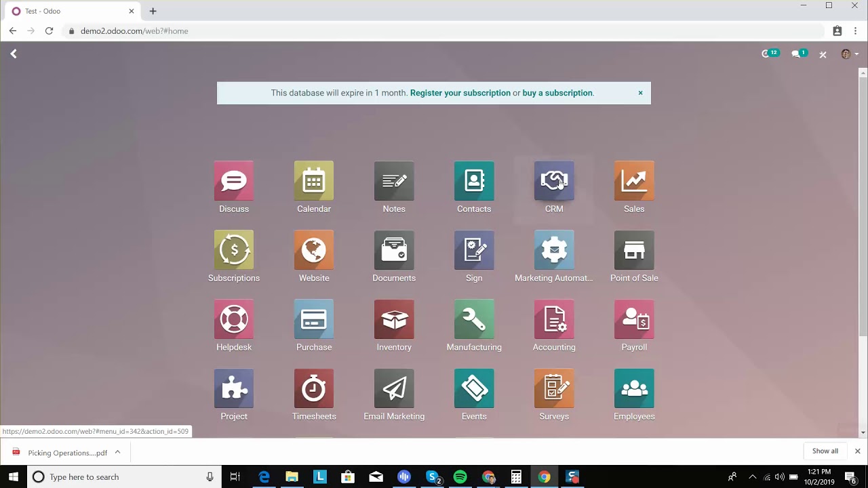868x488 pixels.
Task: Open the Manufacturing app
Action: point(474,319)
